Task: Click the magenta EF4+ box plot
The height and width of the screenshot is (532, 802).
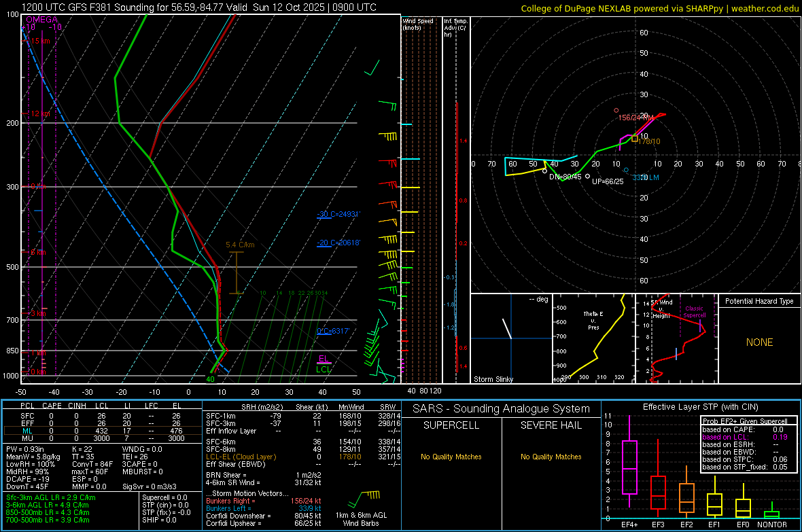Action: [629, 467]
